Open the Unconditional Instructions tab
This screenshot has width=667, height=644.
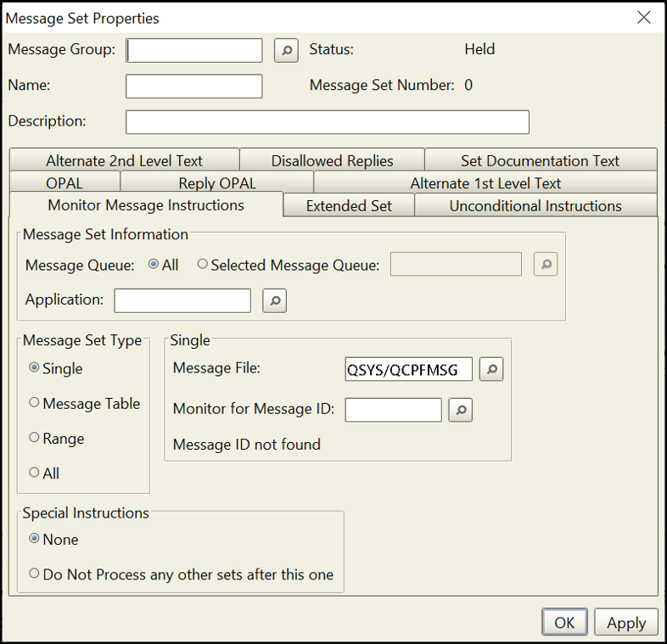pos(535,206)
